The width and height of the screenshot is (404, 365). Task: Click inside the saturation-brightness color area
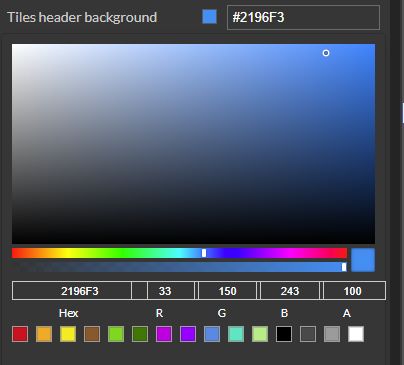pos(193,144)
